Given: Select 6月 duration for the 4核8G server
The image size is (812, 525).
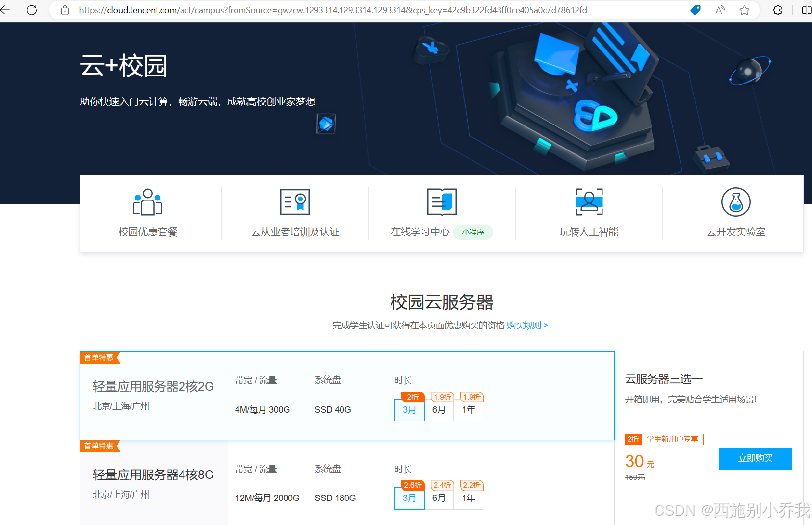Looking at the screenshot, I should tap(439, 498).
